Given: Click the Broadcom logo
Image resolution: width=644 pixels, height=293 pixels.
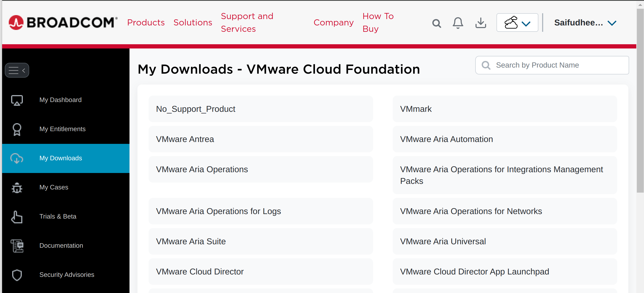Looking at the screenshot, I should click(x=62, y=22).
